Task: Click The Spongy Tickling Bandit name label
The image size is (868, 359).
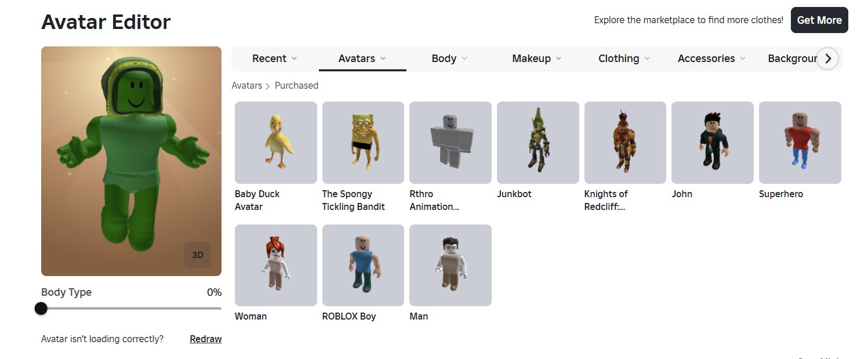Action: 354,200
